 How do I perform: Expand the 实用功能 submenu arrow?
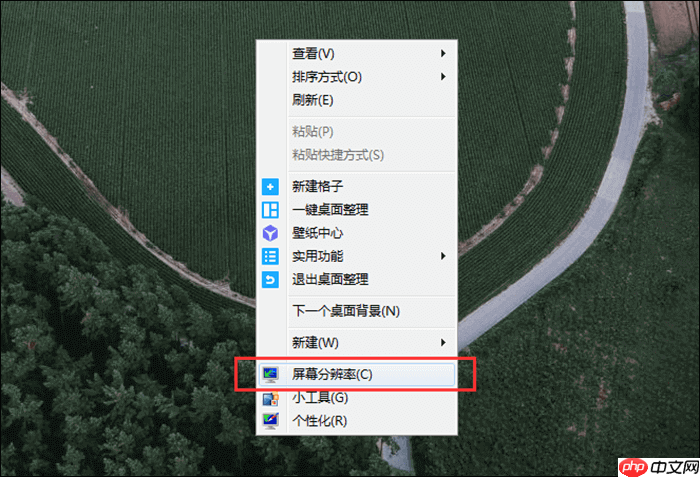443,256
